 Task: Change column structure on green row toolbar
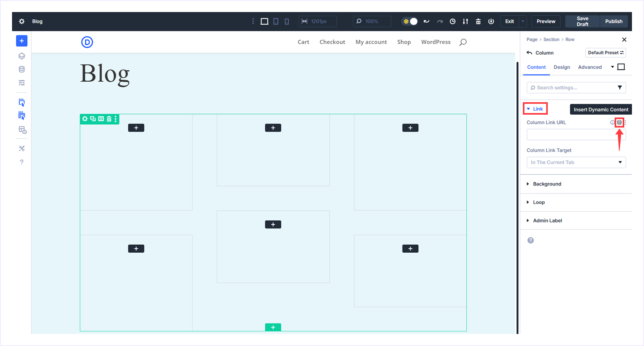pyautogui.click(x=101, y=119)
